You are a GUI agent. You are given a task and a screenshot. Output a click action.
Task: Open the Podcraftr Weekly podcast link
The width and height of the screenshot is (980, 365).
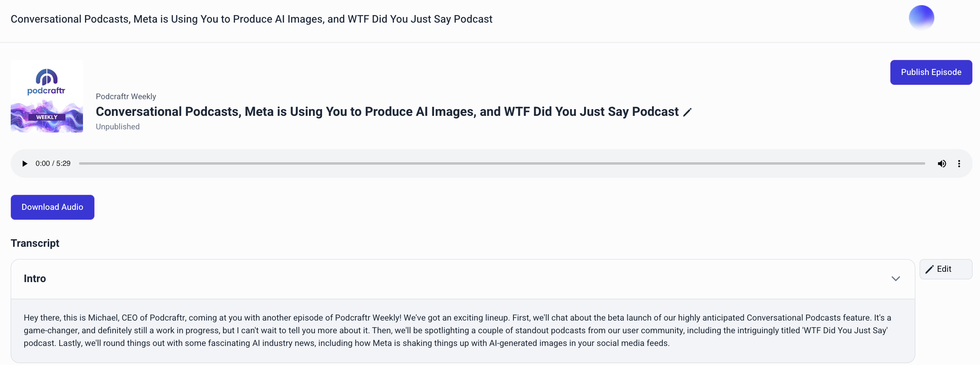pos(126,96)
